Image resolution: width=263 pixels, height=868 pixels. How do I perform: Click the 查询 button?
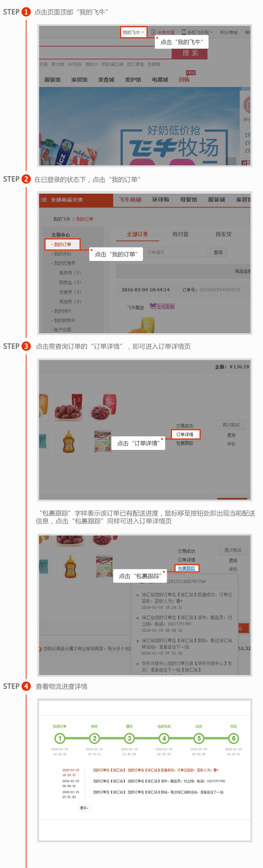[218, 252]
